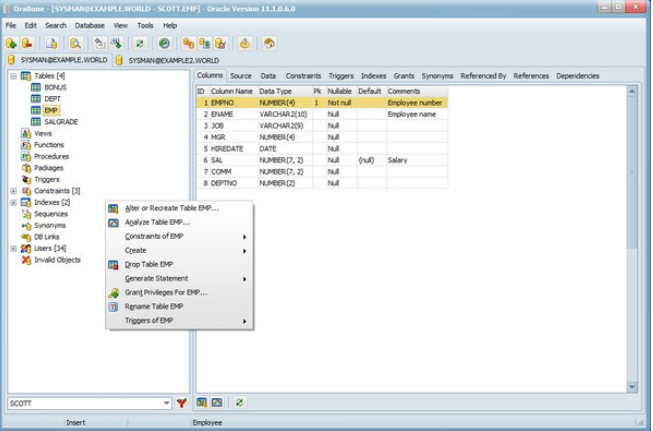Switch to the Dependencies tab
Viewport: 653px width, 431px height.
pyautogui.click(x=578, y=76)
